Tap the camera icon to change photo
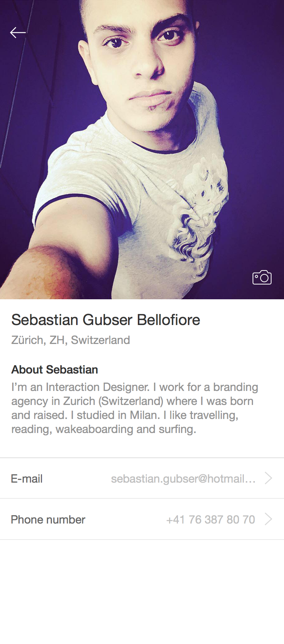The height and width of the screenshot is (644, 284). [262, 277]
